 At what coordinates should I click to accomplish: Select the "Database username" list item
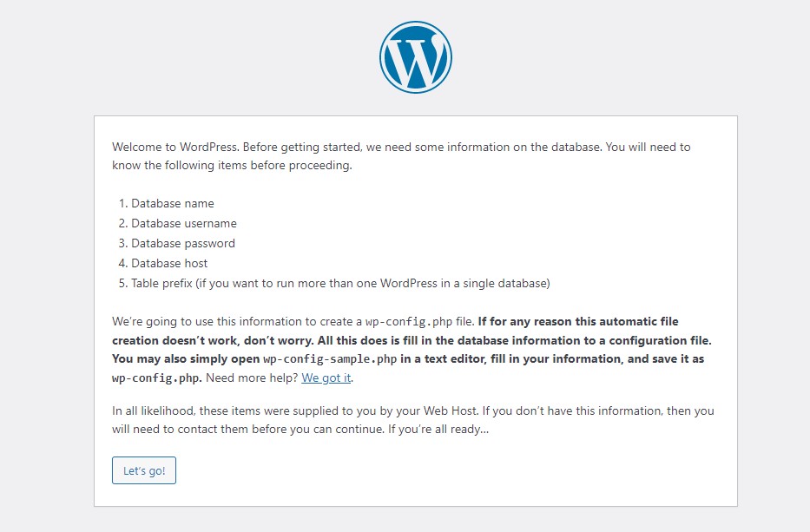pos(183,224)
